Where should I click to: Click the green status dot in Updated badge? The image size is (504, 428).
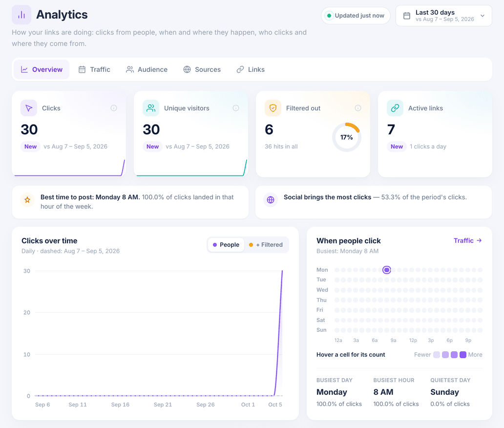(329, 16)
